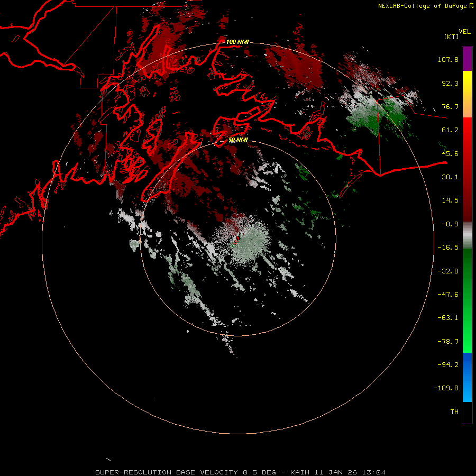Click the 92.3 velocity scale value
Viewport: 476px width, 476px height.
(450, 83)
